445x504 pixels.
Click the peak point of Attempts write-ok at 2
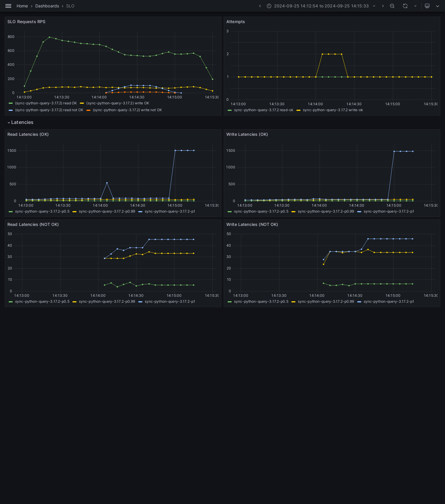point(322,54)
